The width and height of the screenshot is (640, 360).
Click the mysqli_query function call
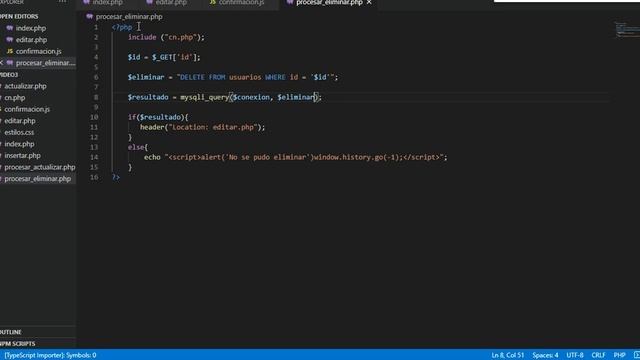click(x=204, y=97)
